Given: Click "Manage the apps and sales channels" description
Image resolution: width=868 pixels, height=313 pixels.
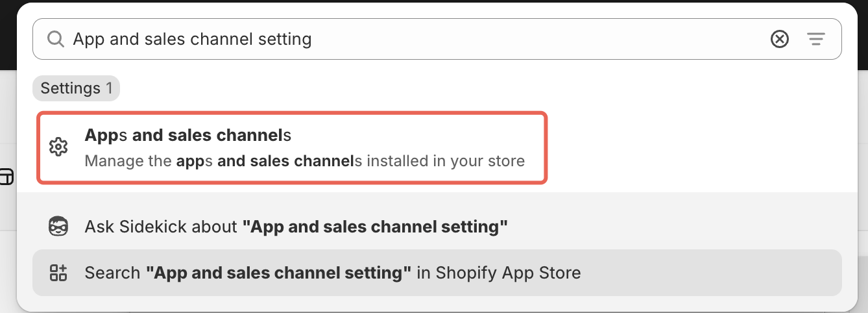Looking at the screenshot, I should pyautogui.click(x=304, y=160).
